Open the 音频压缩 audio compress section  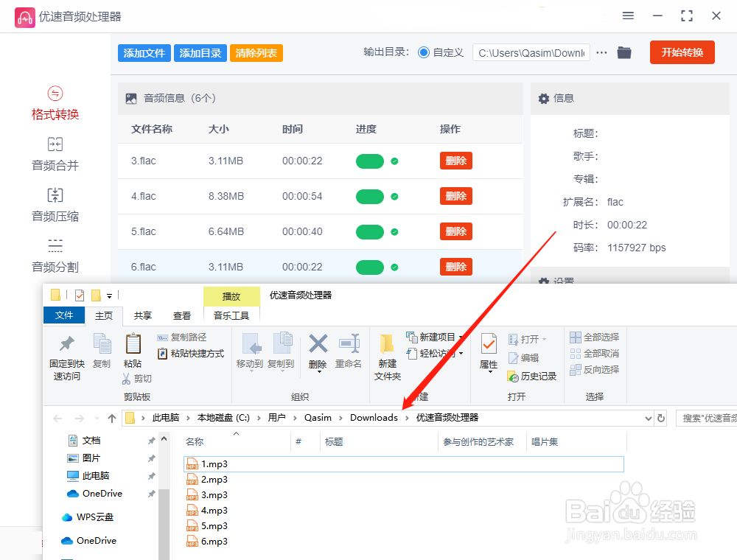pos(55,206)
